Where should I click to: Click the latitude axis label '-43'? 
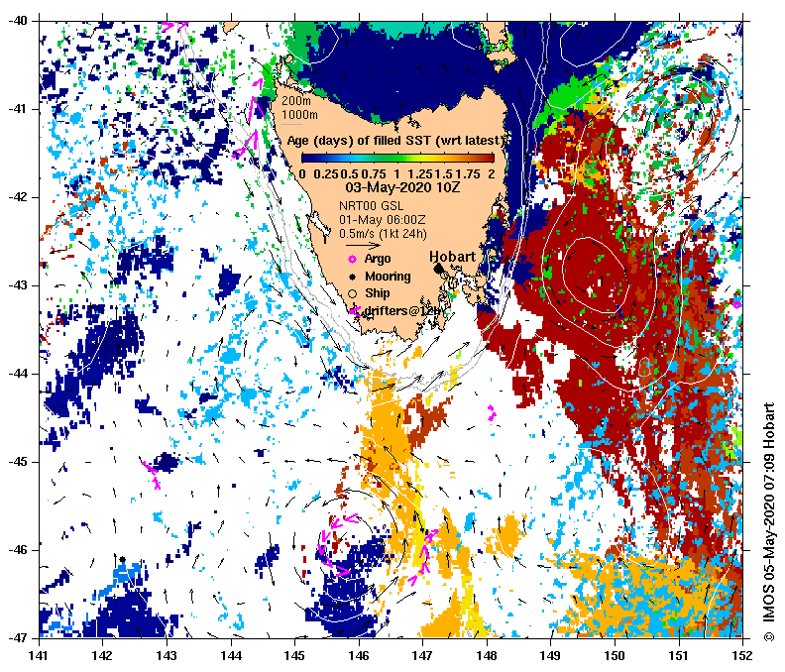point(17,285)
